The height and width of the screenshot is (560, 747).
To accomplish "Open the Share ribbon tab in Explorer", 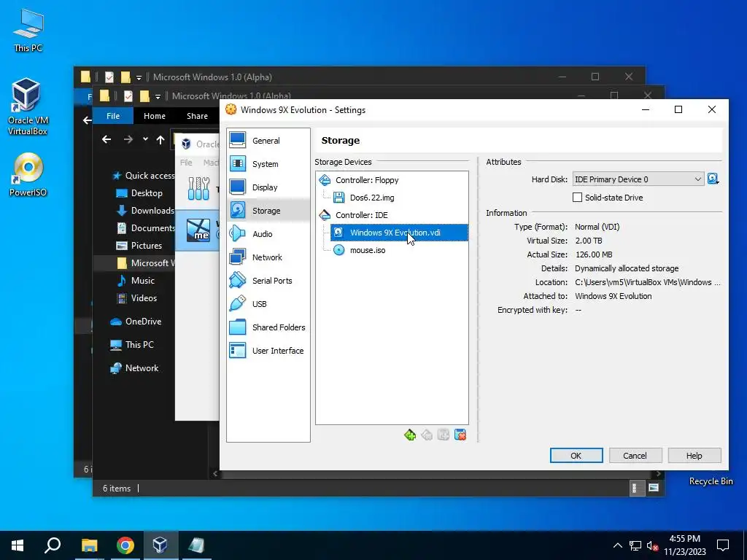I will click(197, 116).
